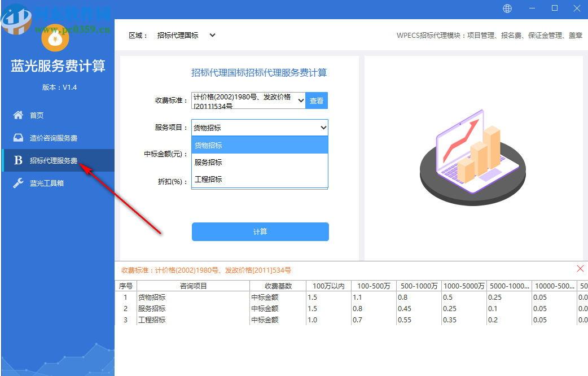Screen dimensions: 588x376
Task: Click the 中标金额 amount input field
Action: click(260, 154)
